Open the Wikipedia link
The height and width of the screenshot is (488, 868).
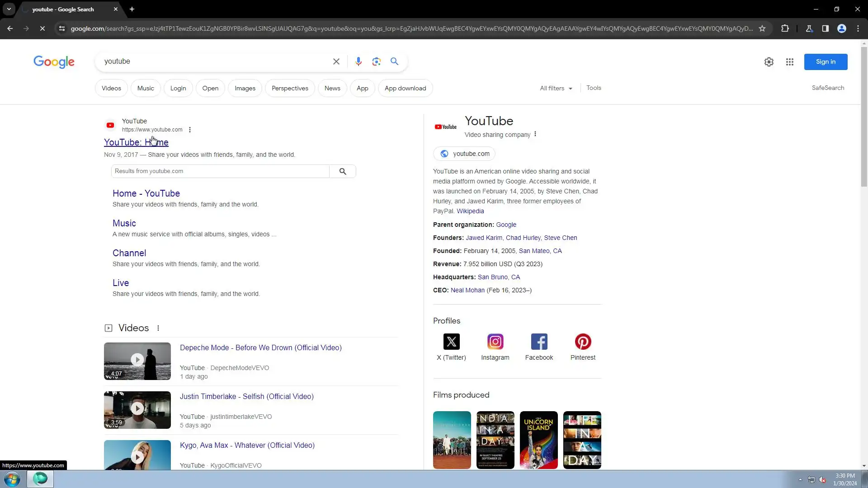[x=470, y=211]
